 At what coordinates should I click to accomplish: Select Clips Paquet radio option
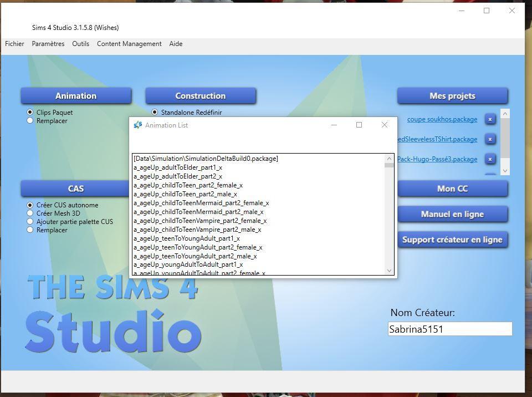pos(30,112)
